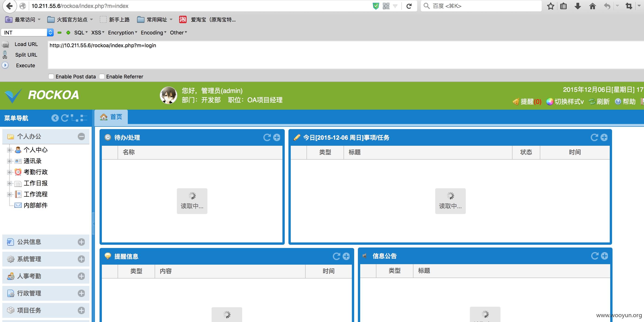This screenshot has width=644, height=322.
Task: Click HackBar green plus icon
Action: pos(68,32)
